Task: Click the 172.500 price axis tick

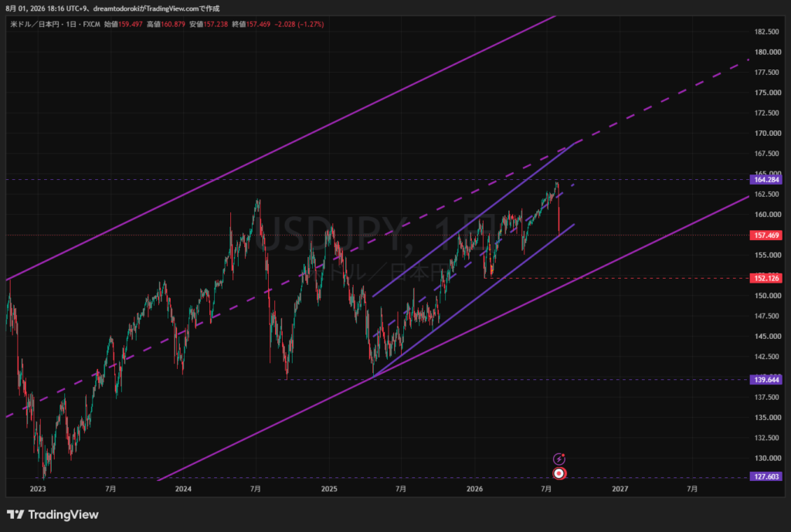Action: [767, 113]
